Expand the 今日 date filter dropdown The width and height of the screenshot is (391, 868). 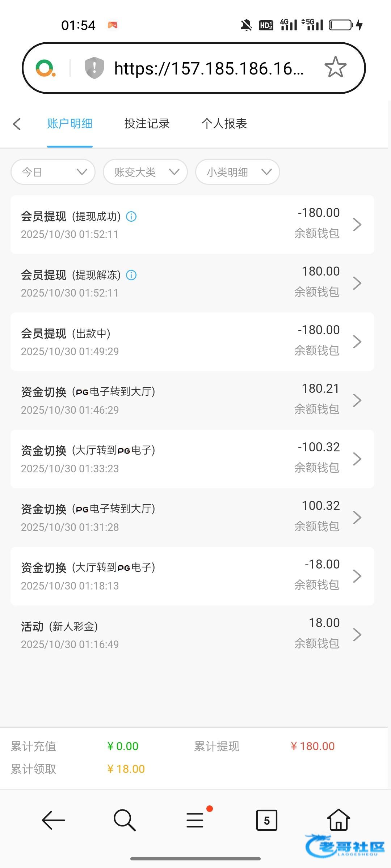[53, 172]
